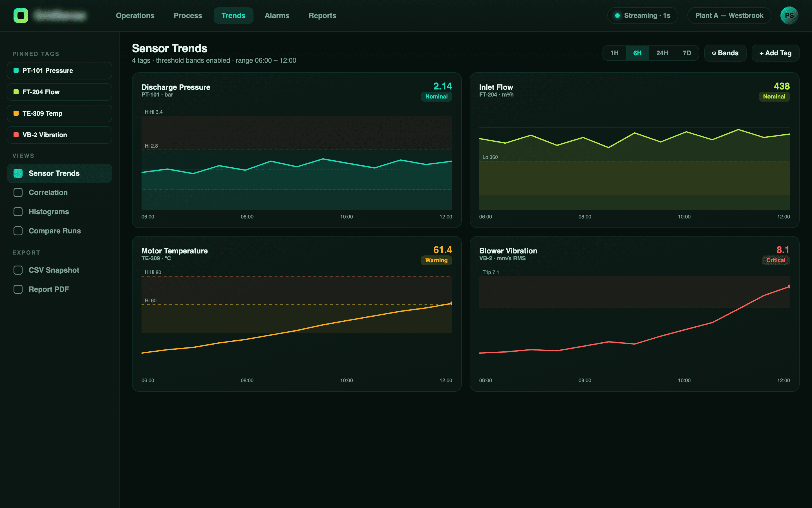Click the Critical badge on Blower Vibration
The width and height of the screenshot is (812, 508).
(775, 260)
